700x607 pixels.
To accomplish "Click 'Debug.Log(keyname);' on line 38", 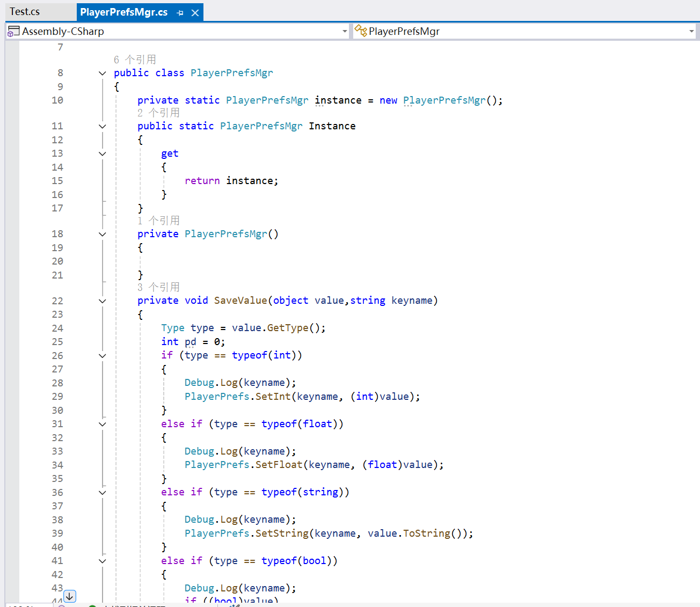I will coord(240,520).
